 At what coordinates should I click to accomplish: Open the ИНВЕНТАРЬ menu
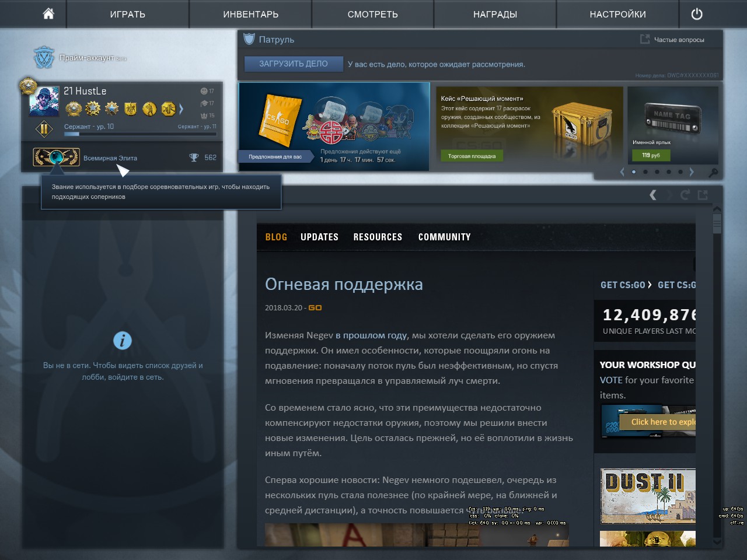pyautogui.click(x=251, y=14)
